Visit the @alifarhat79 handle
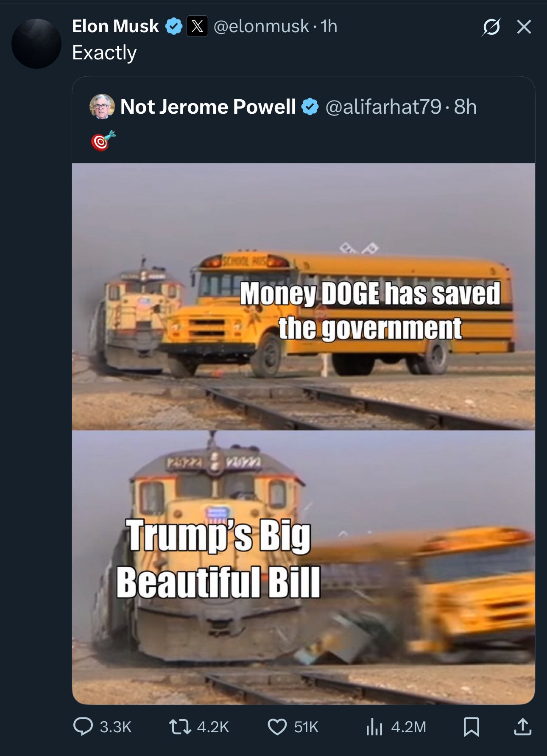Viewport: 547px width, 756px height. (383, 106)
